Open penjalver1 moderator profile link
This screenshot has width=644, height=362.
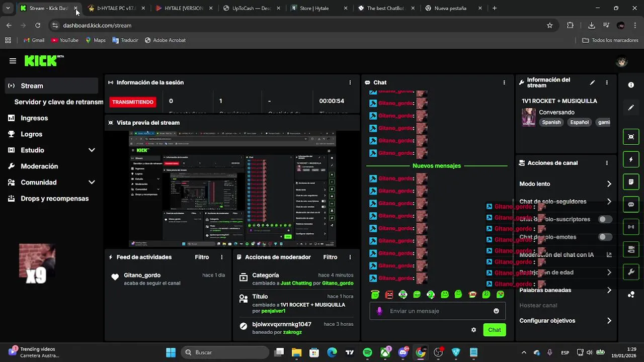[273, 311]
